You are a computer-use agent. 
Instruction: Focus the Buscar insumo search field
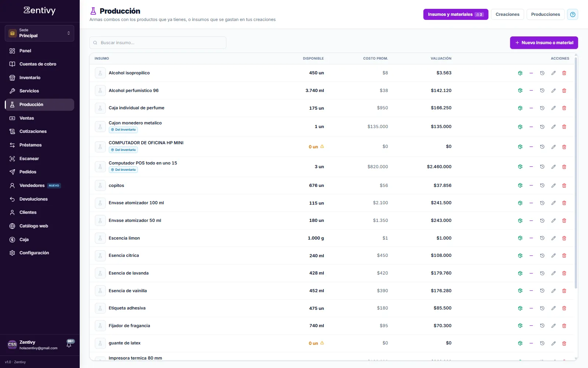[158, 43]
